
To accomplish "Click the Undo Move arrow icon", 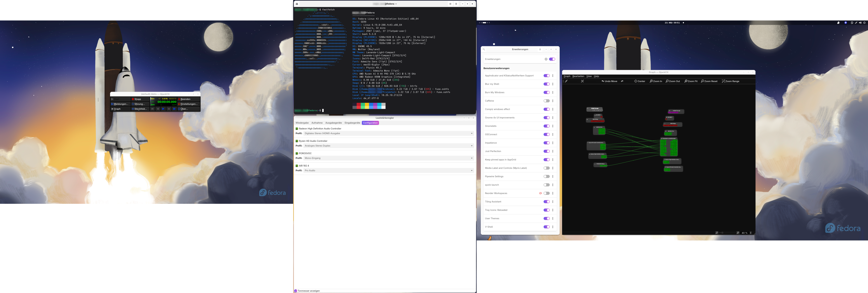I will 603,81.
